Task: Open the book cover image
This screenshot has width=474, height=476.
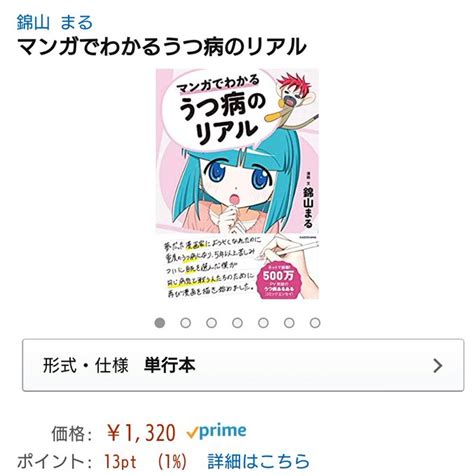Action: [237, 184]
